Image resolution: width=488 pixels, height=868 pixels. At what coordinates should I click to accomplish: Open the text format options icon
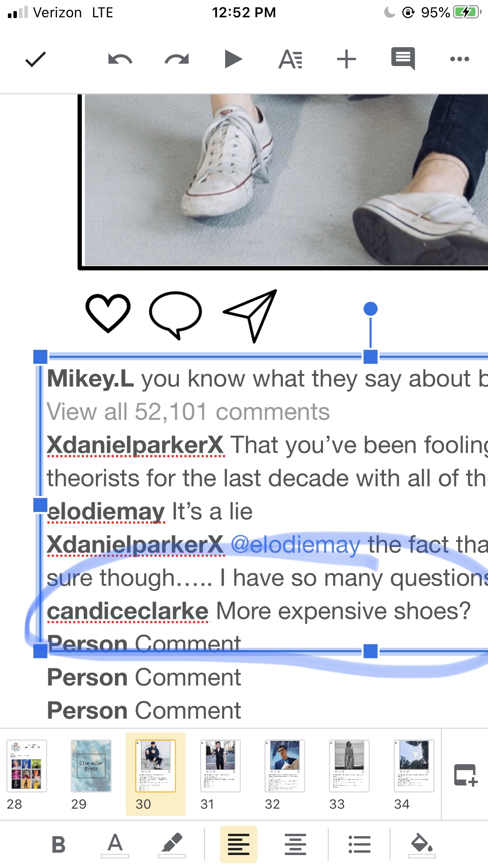tap(290, 59)
